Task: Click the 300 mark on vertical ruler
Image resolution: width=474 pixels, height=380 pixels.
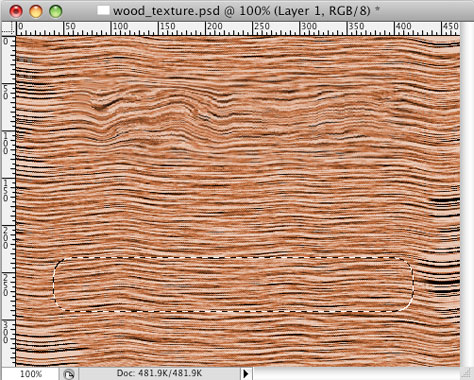Action: [6, 332]
